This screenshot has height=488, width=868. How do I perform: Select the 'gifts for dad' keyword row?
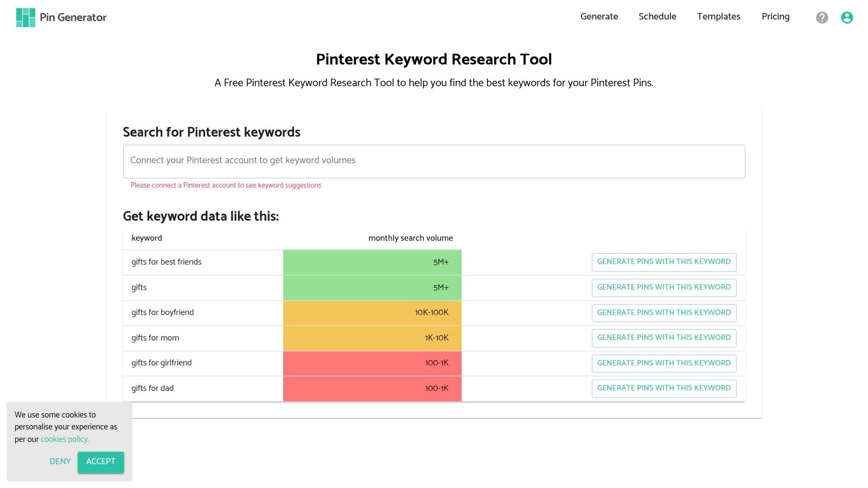pyautogui.click(x=152, y=389)
